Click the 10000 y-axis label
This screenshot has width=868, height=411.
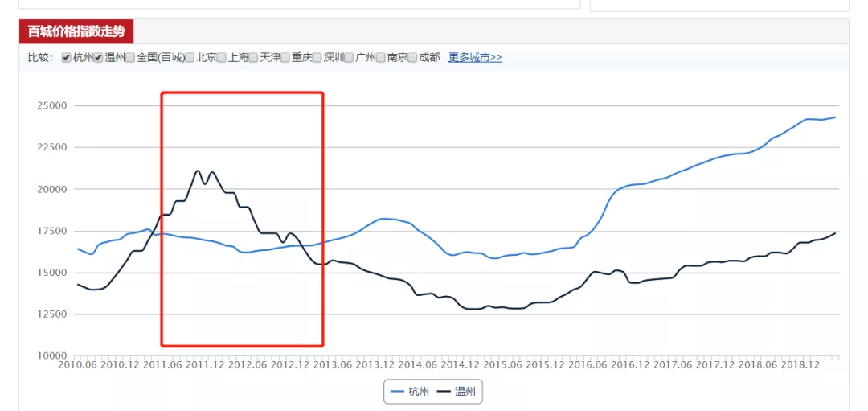tap(51, 356)
